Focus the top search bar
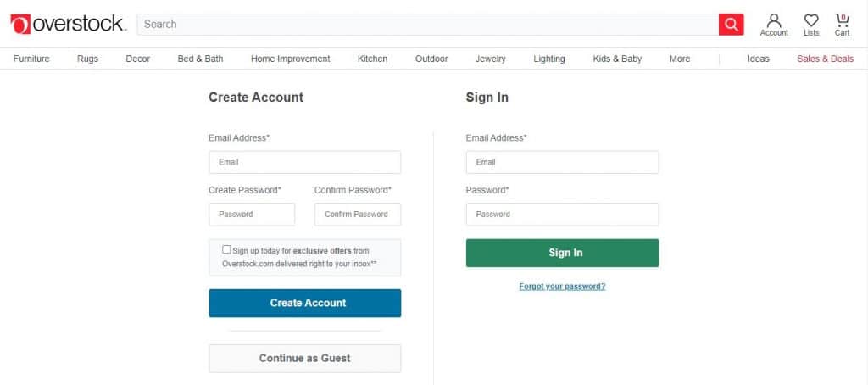 pos(427,25)
